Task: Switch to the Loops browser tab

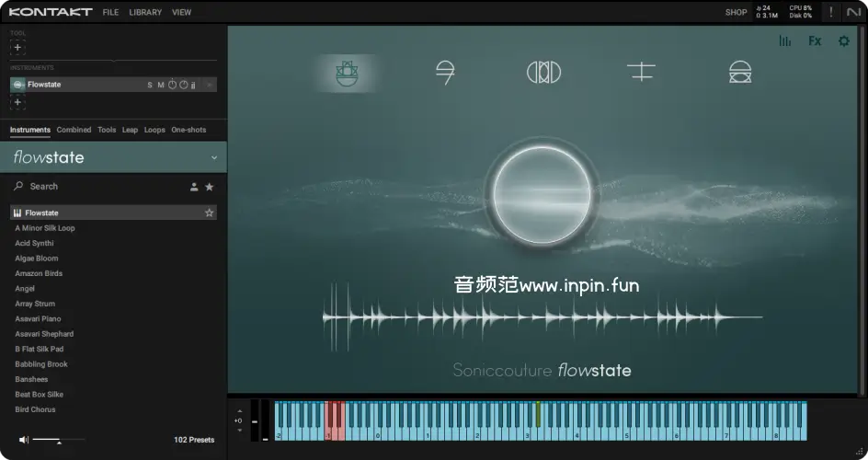Action: click(154, 130)
